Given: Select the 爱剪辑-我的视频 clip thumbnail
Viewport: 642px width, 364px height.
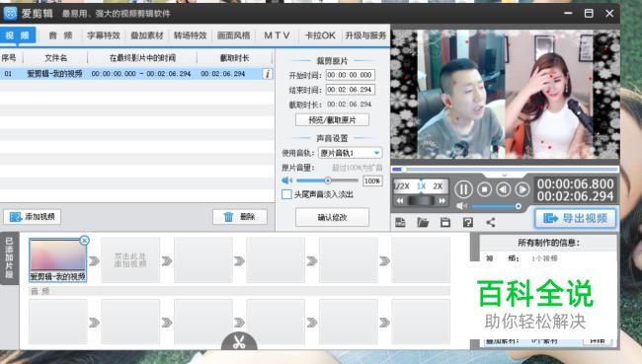Looking at the screenshot, I should 57,260.
